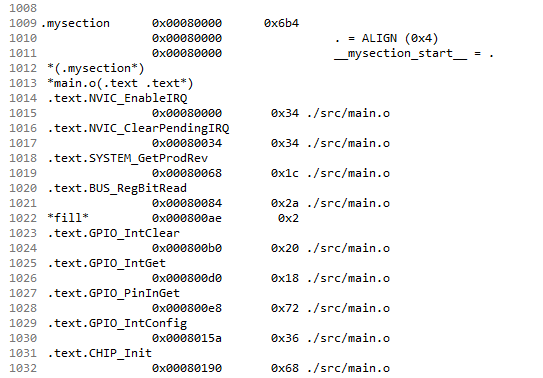This screenshot has width=543, height=378.
Task: Click .text.GPIO_PinInGet entry
Action: point(114,293)
